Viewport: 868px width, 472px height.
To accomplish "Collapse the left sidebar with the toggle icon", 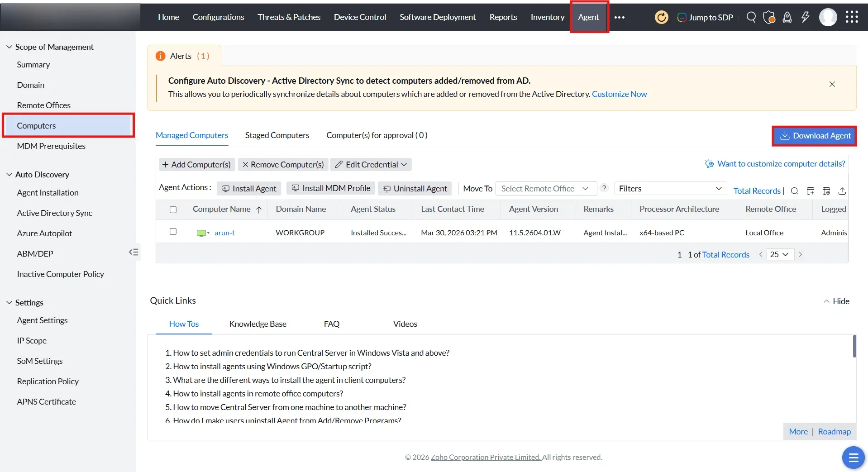I will [134, 252].
